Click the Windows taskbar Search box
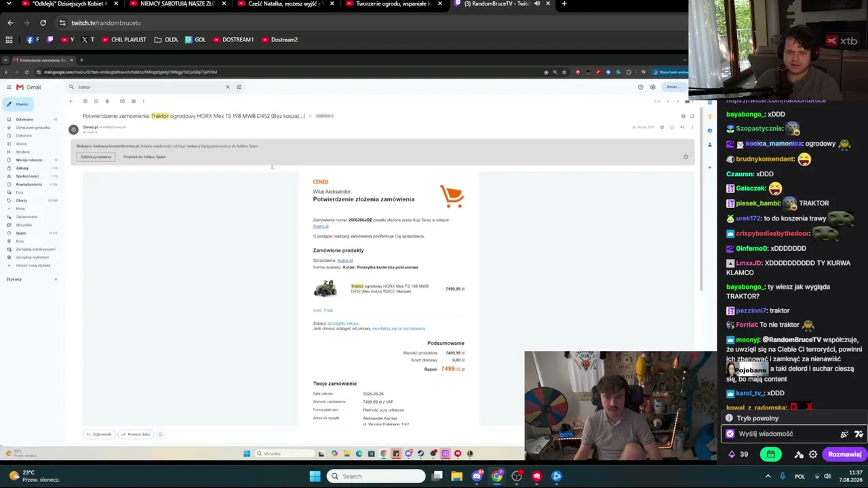868x488 pixels. [376, 476]
